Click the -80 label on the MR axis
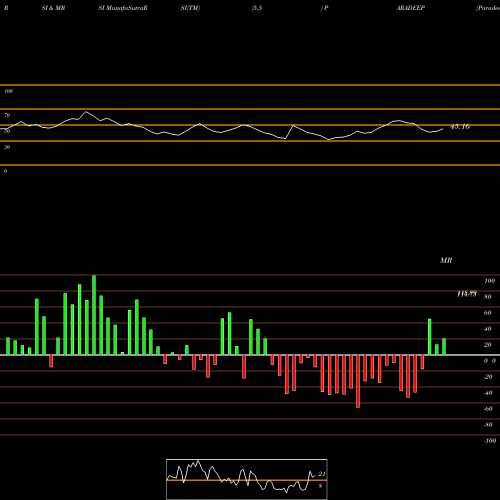Viewport: 500px width, 500px height. click(488, 425)
